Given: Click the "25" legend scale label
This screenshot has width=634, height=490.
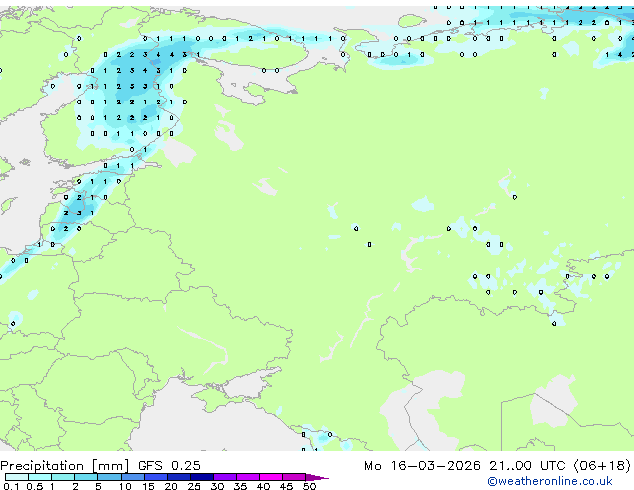Looking at the screenshot, I should [194, 486].
